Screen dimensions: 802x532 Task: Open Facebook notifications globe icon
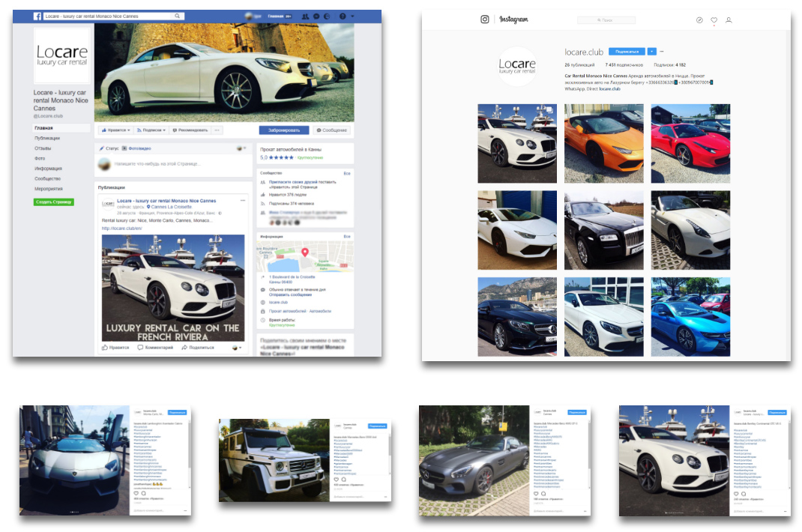(x=327, y=16)
